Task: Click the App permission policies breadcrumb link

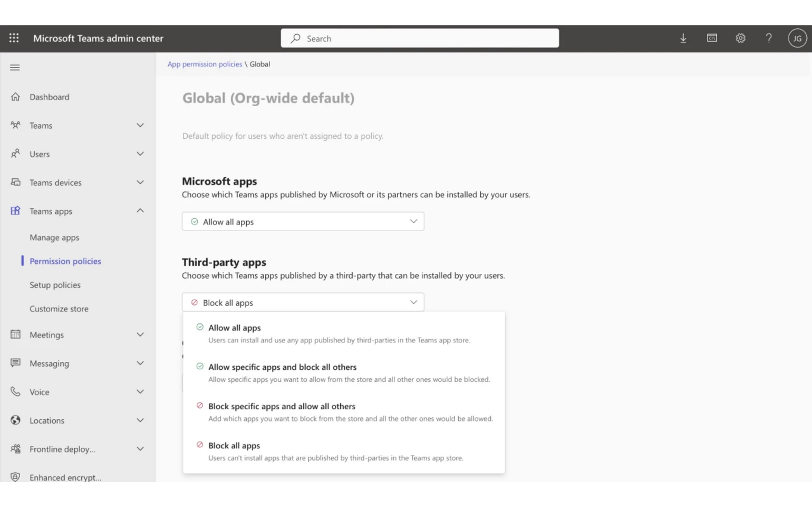Action: pyautogui.click(x=205, y=64)
